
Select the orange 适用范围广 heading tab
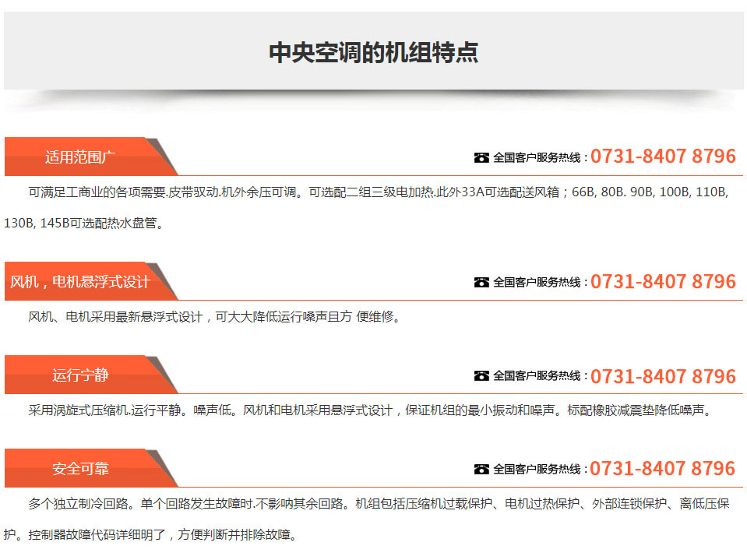coord(80,157)
